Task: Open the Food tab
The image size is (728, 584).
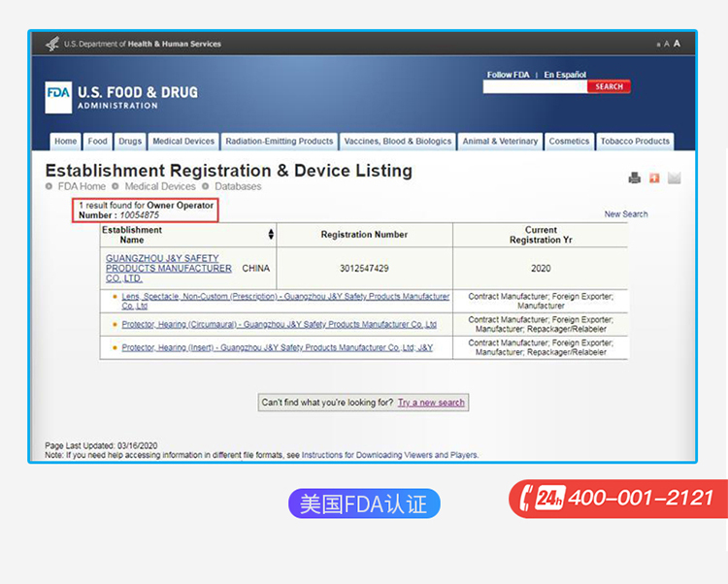Action: pos(97,141)
